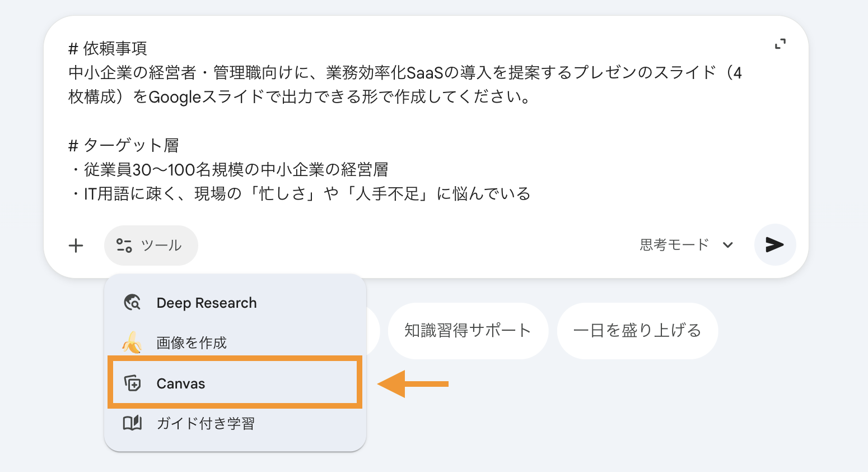Click the sliders icon on the ツール button

(x=123, y=245)
